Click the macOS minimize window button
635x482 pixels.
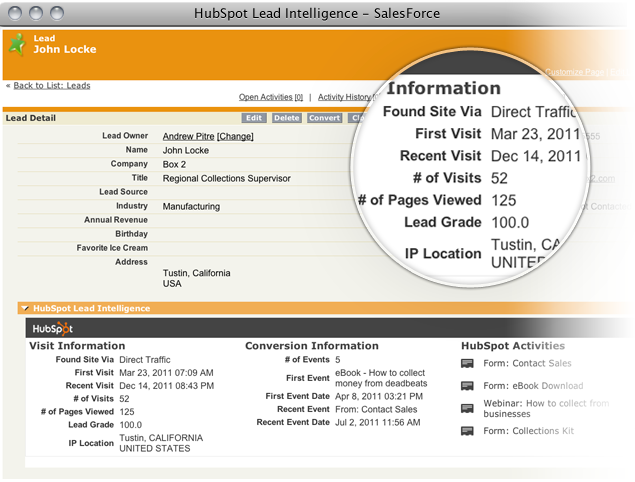click(36, 13)
